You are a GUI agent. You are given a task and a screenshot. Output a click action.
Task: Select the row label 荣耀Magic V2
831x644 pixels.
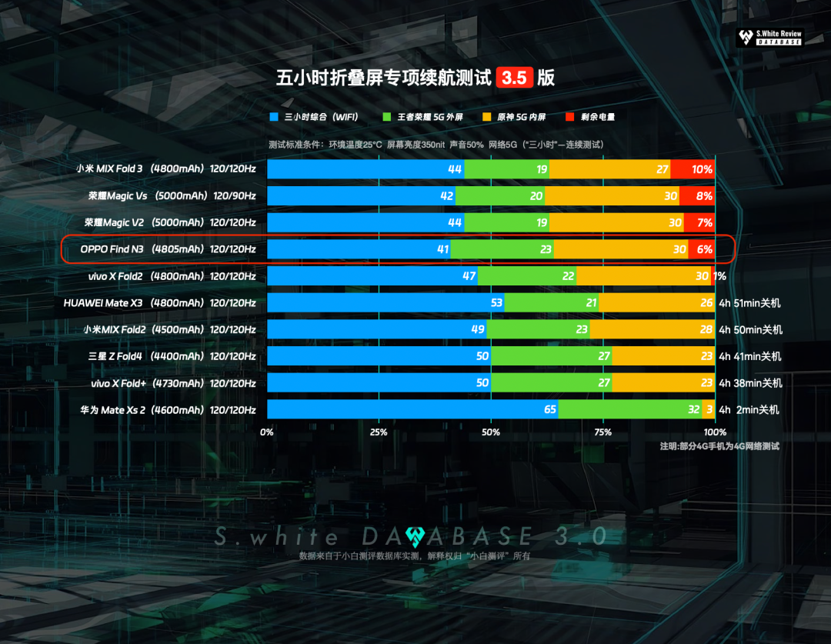coord(170,222)
